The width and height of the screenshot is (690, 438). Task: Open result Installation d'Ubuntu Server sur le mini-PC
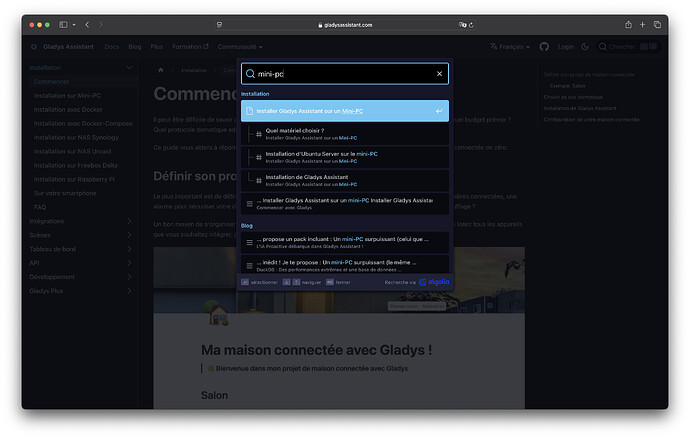click(x=345, y=157)
